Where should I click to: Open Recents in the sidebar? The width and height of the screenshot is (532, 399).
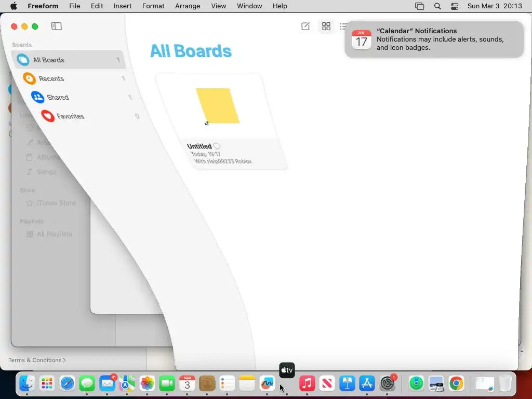(x=74, y=79)
